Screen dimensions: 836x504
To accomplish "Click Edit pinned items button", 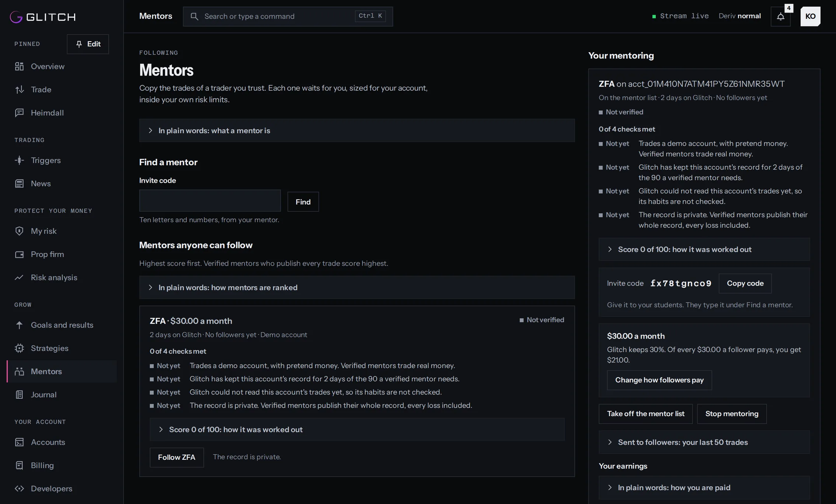I will click(x=88, y=44).
